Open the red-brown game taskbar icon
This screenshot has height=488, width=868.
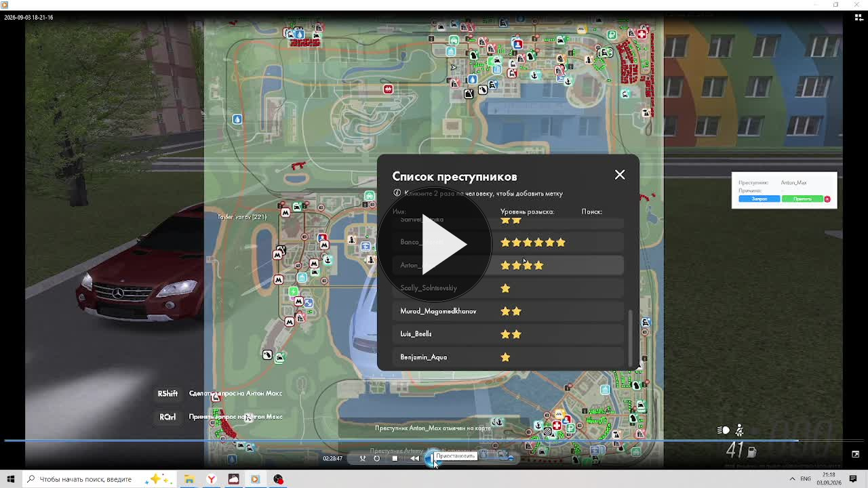pyautogui.click(x=233, y=479)
